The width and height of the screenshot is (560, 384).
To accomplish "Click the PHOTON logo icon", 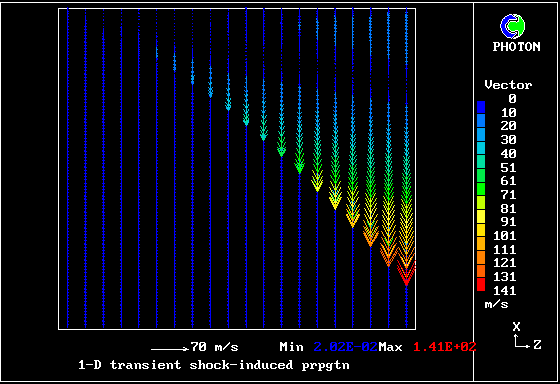I will point(512,26).
